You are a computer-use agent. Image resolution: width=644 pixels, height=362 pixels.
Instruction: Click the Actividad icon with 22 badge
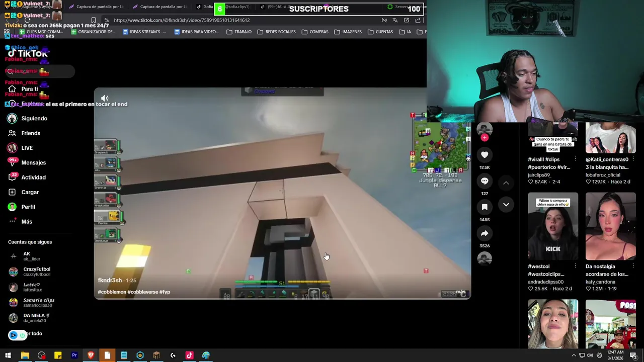coord(12,177)
